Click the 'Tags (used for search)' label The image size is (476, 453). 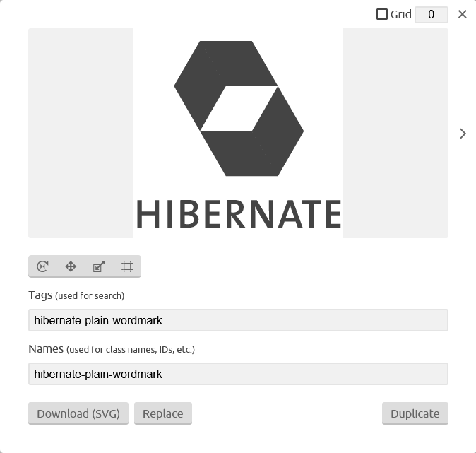76,295
